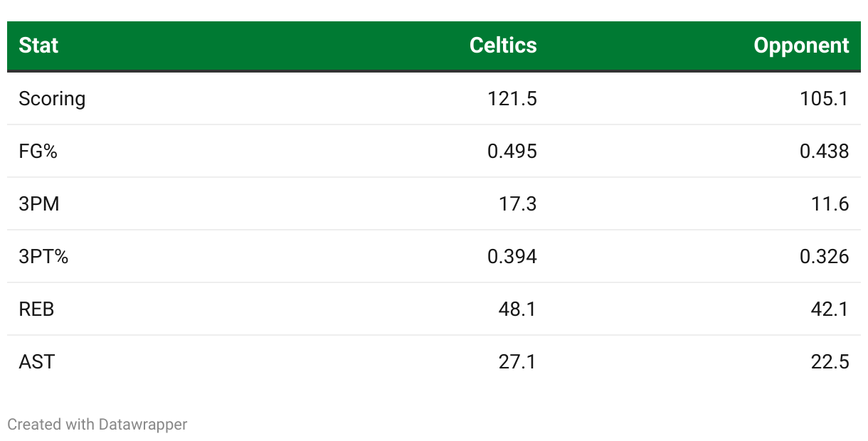Click the Celtics rebounds value 48.1
This screenshot has height=441, width=868.
tap(517, 309)
